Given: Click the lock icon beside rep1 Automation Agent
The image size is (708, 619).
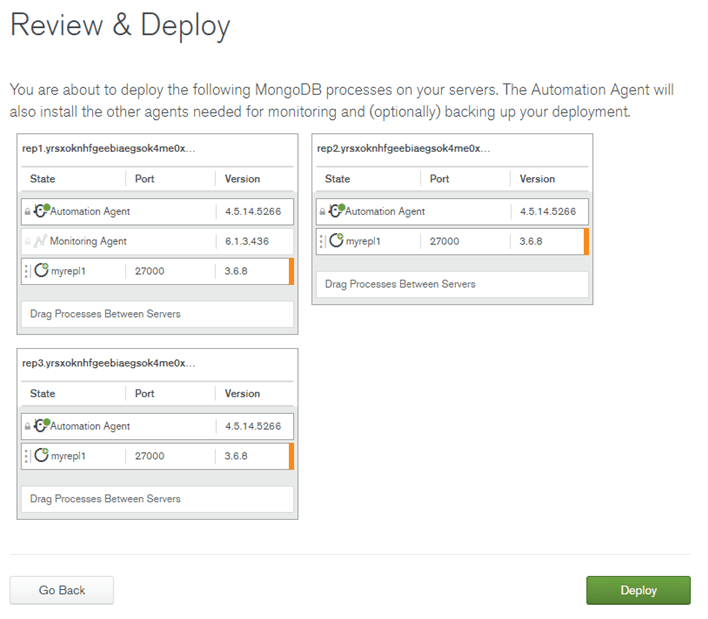Looking at the screenshot, I should pyautogui.click(x=28, y=211).
